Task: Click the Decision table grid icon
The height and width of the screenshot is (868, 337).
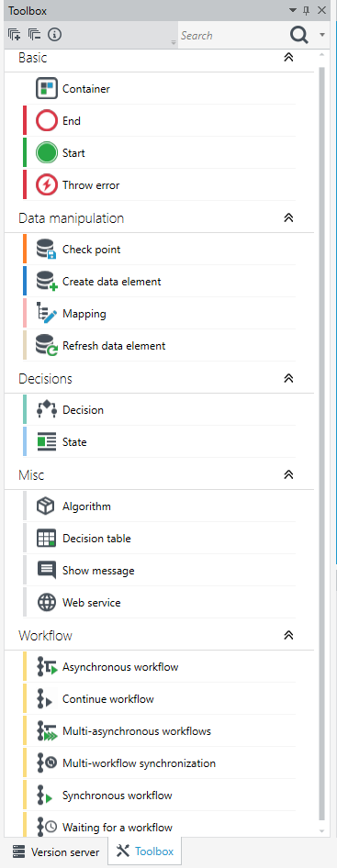Action: pyautogui.click(x=47, y=539)
